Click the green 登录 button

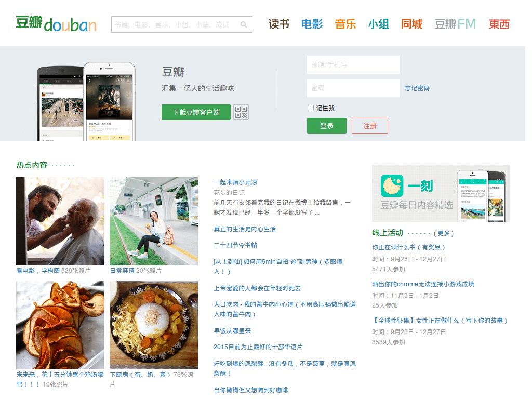(x=326, y=125)
